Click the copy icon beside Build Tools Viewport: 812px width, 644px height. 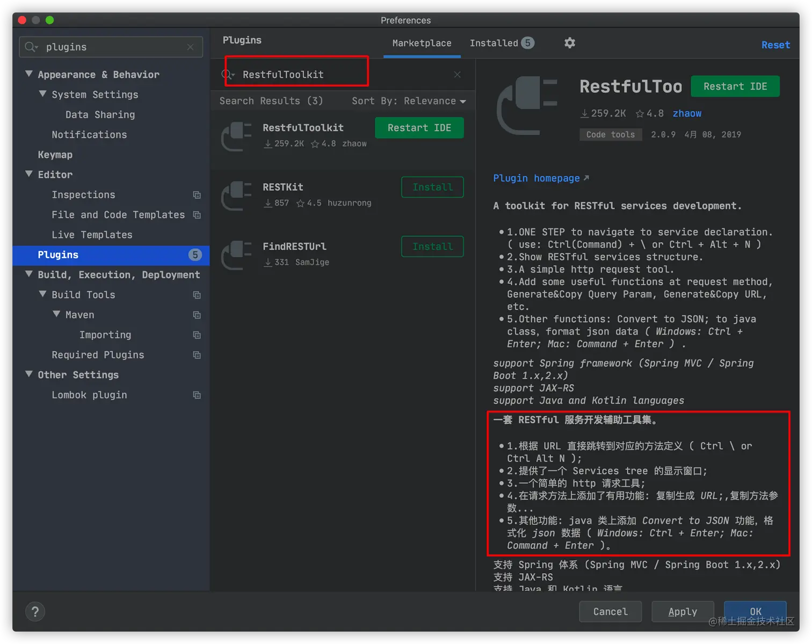[x=197, y=295]
